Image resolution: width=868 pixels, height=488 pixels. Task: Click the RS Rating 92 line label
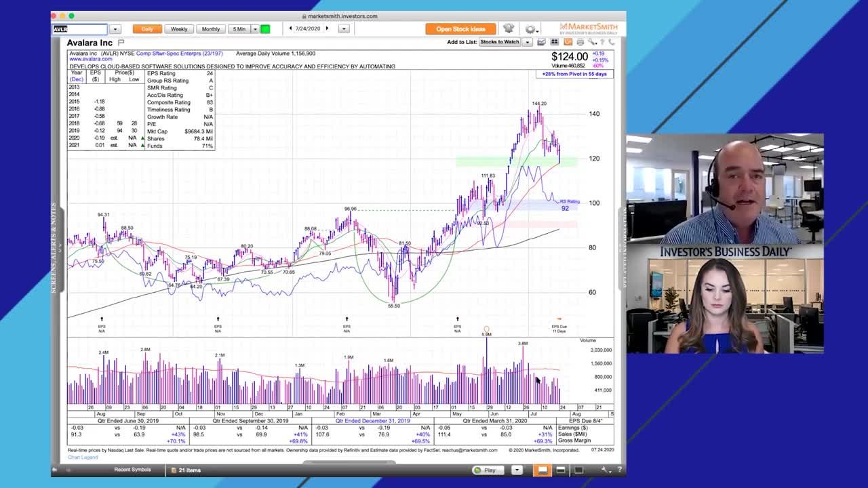pos(569,205)
